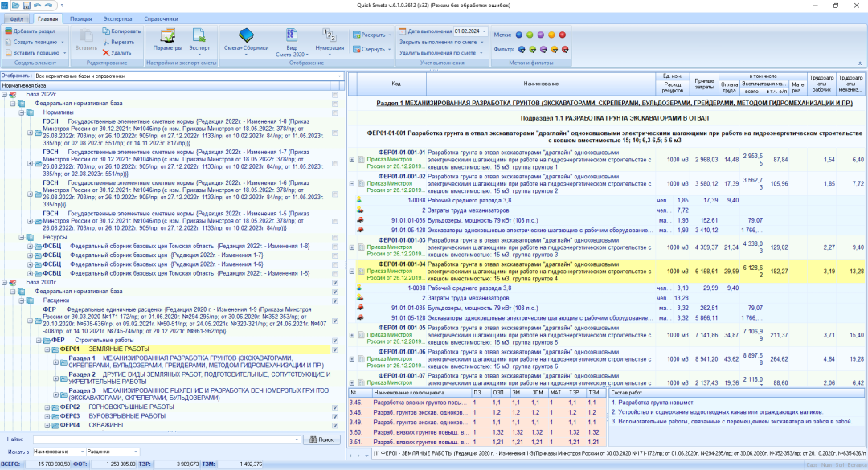The height and width of the screenshot is (470, 868).
Task: Toggle the checkbox for База 2001г.
Action: coord(335,283)
